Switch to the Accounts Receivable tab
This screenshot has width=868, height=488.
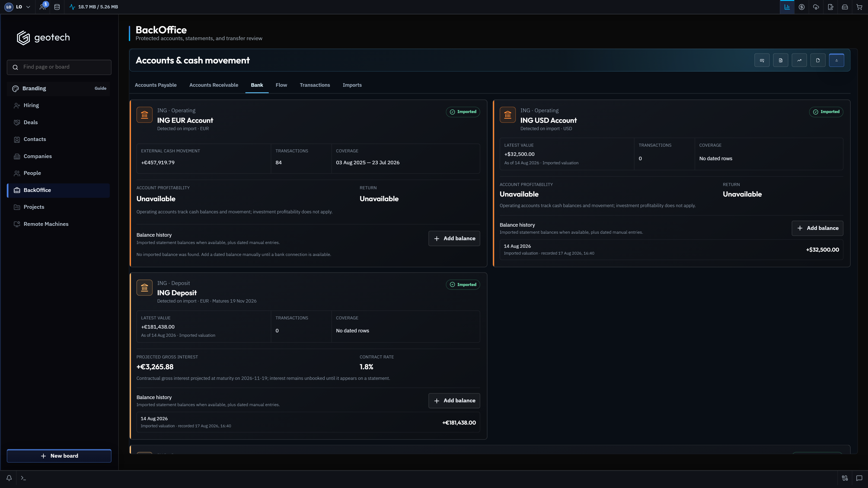[x=214, y=85]
